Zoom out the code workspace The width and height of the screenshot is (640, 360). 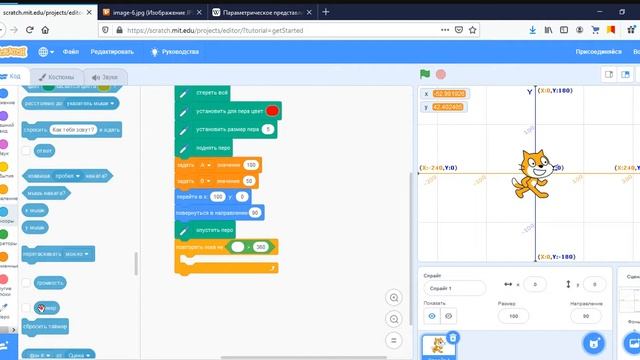(394, 319)
